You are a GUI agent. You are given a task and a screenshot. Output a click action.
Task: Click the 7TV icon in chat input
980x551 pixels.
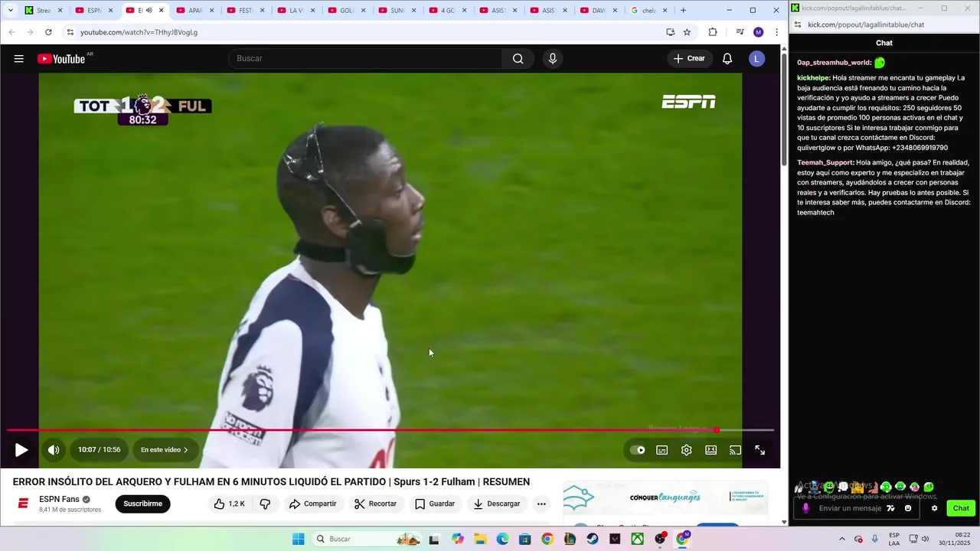pyautogui.click(x=890, y=508)
